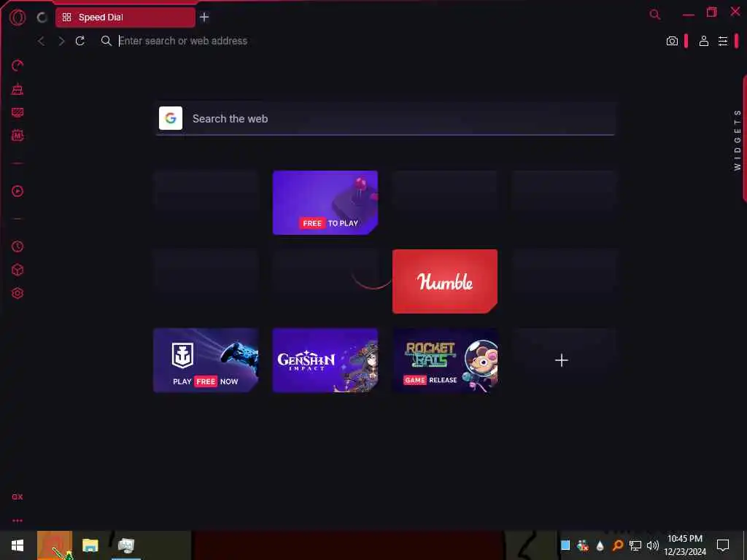The height and width of the screenshot is (560, 747).
Task: Click the orange magnifier tray icon
Action: pyautogui.click(x=618, y=545)
